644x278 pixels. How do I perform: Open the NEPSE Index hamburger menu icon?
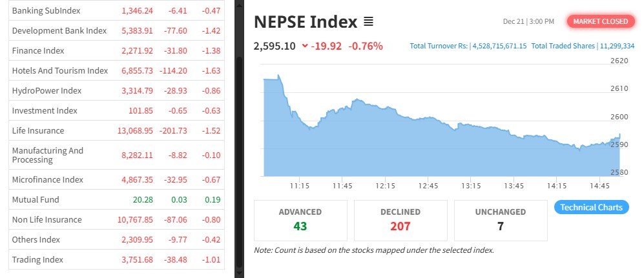tap(368, 22)
